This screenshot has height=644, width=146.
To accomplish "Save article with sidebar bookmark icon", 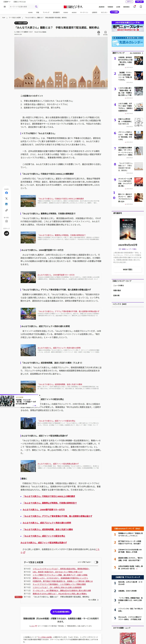I will pyautogui.click(x=7, y=221).
